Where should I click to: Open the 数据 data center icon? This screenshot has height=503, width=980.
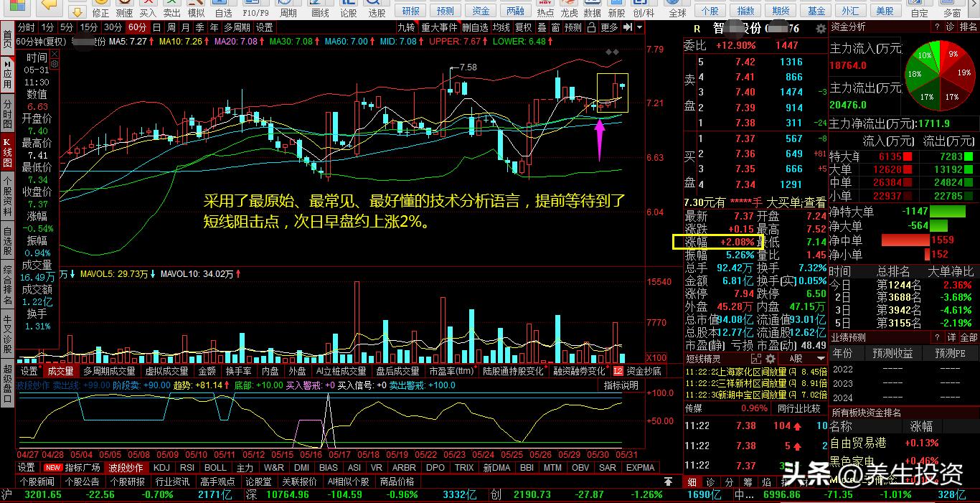coord(592,9)
